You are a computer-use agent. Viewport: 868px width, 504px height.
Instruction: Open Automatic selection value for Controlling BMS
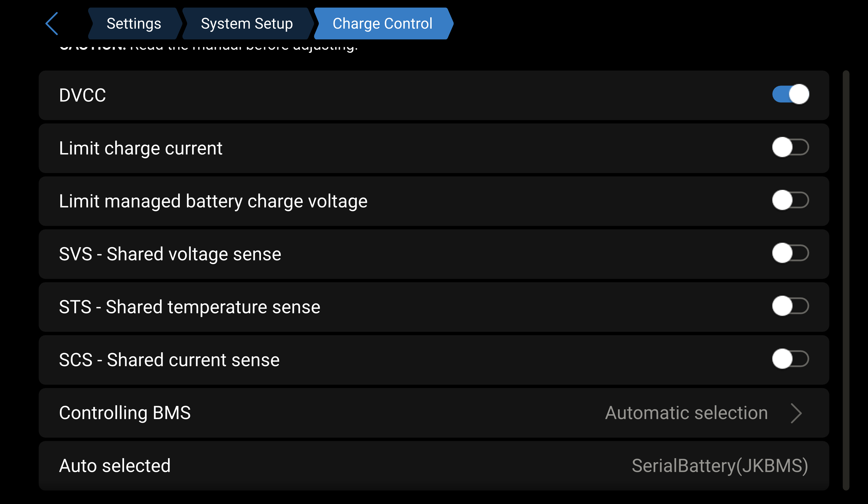tap(686, 413)
